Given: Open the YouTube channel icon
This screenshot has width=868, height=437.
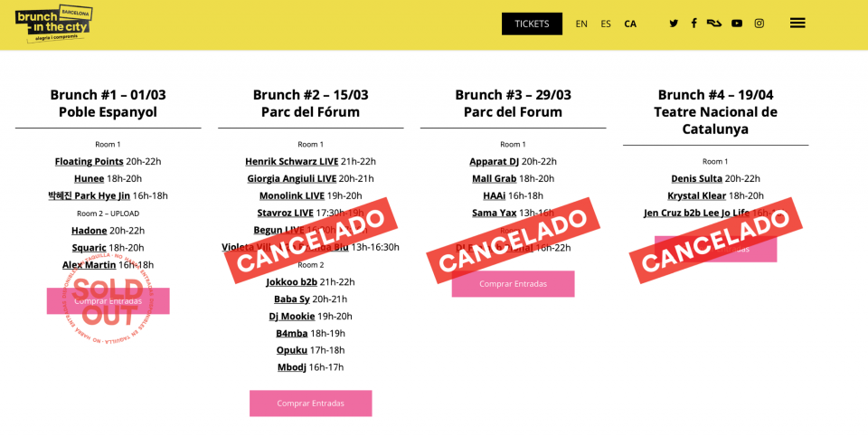Looking at the screenshot, I should point(737,24).
